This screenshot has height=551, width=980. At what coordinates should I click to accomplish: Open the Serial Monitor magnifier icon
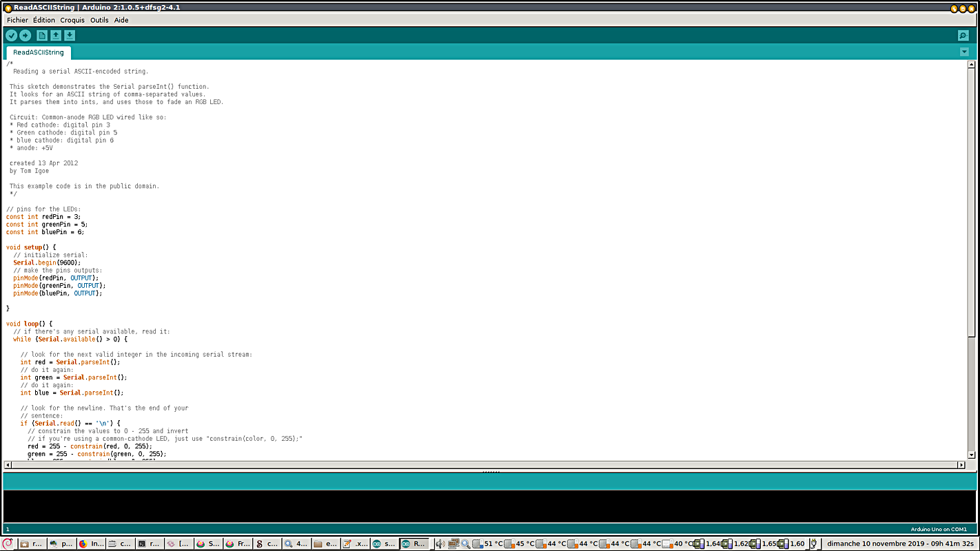coord(963,36)
